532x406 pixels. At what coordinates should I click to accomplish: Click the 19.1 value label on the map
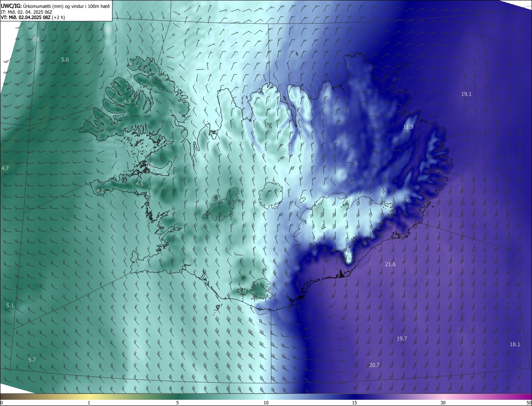coord(466,94)
